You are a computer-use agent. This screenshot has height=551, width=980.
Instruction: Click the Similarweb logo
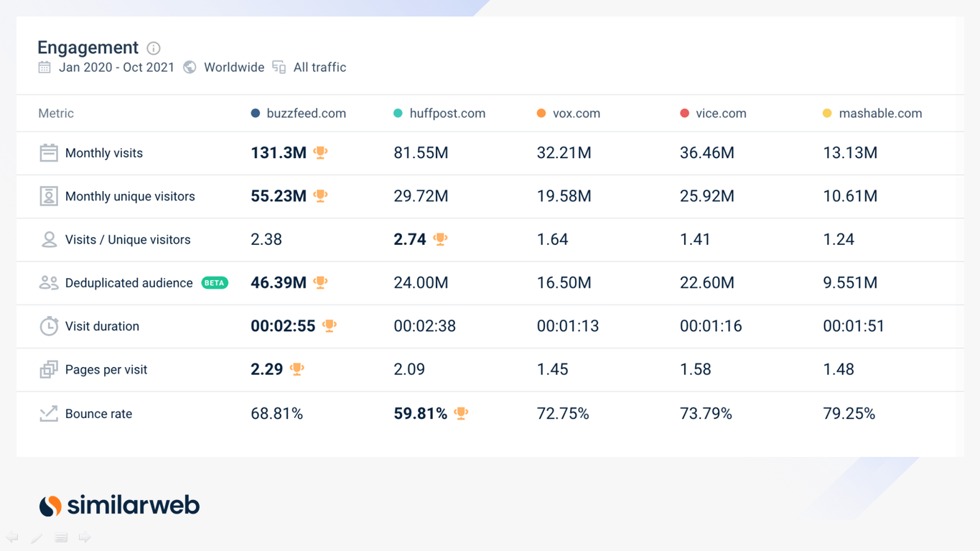tap(119, 506)
